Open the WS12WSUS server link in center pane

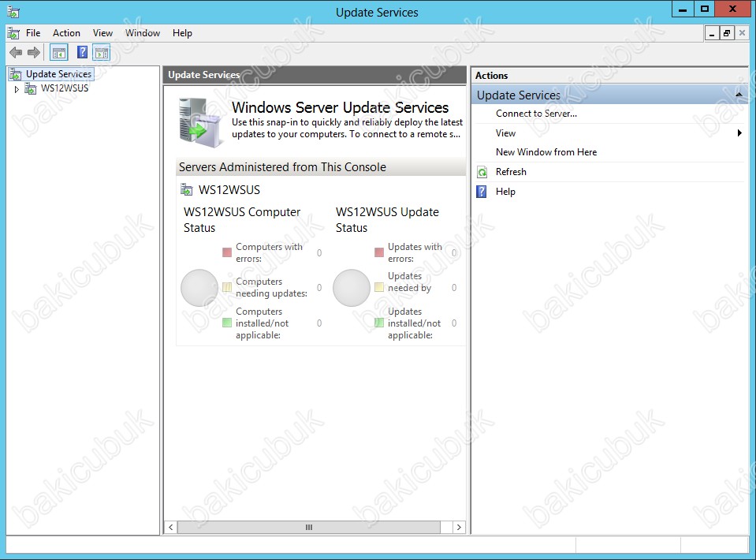(229, 190)
